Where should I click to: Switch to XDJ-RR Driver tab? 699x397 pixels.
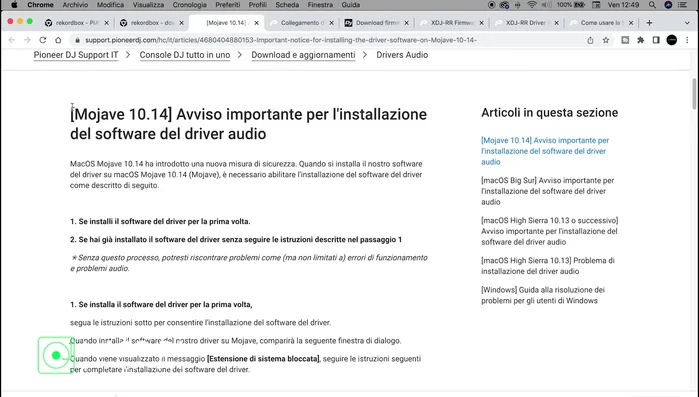pos(526,23)
